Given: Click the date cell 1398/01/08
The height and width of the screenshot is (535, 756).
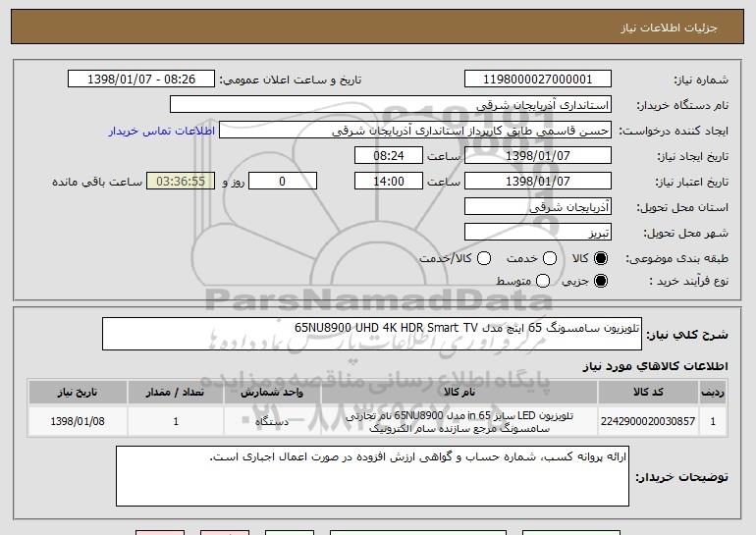Looking at the screenshot, I should coord(78,421).
